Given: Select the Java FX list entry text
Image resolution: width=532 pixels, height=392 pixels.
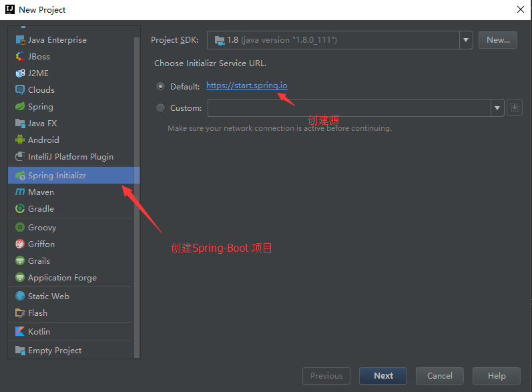Looking at the screenshot, I should pyautogui.click(x=43, y=123).
